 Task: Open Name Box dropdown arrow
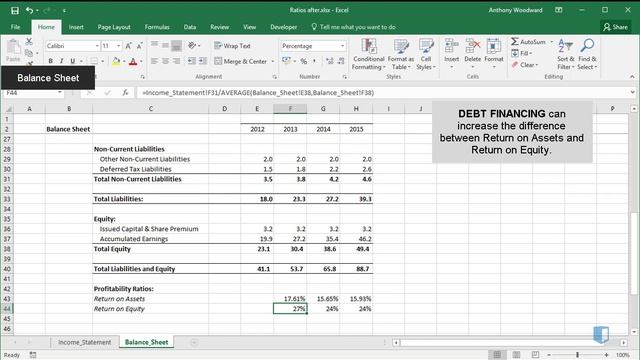pos(60,93)
